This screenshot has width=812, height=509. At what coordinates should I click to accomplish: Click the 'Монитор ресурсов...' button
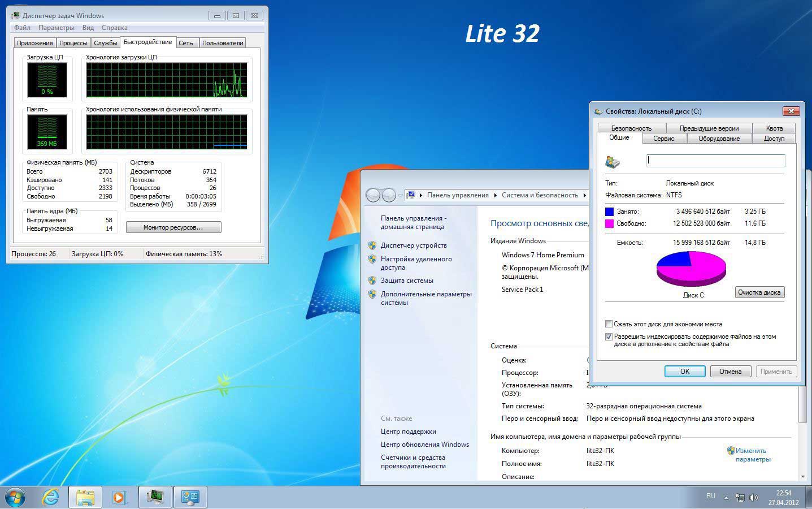pos(173,227)
